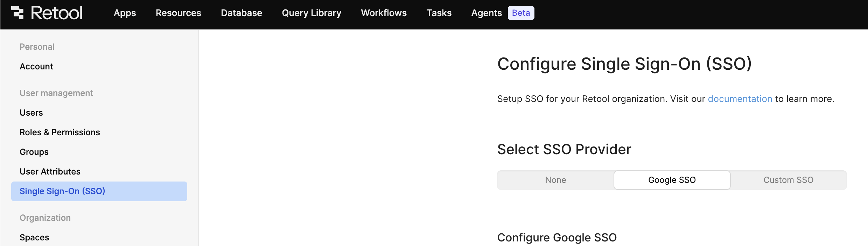This screenshot has width=868, height=246.
Task: Click the Beta badge next to Agents
Action: tap(521, 13)
